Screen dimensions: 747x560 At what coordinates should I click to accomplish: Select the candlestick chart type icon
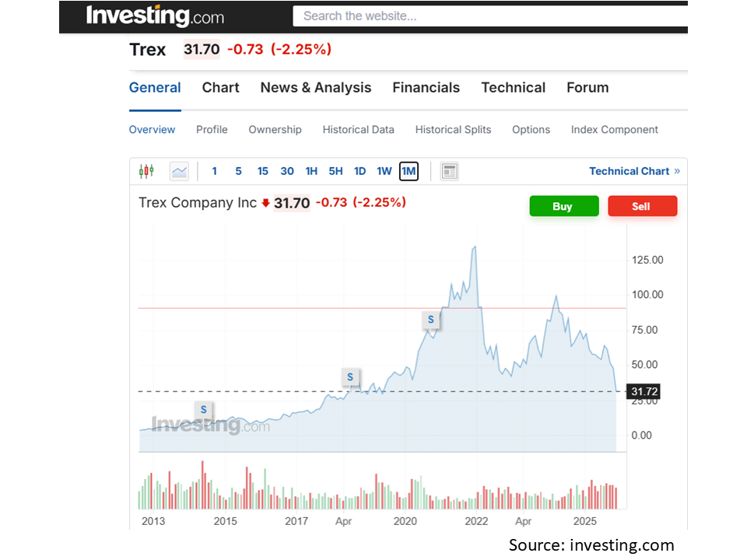pos(146,171)
